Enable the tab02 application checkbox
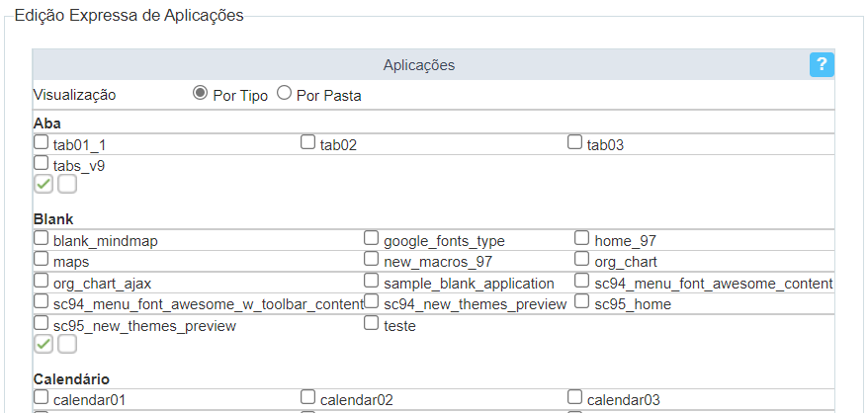Viewport: 868px width, 413px height. [x=308, y=143]
